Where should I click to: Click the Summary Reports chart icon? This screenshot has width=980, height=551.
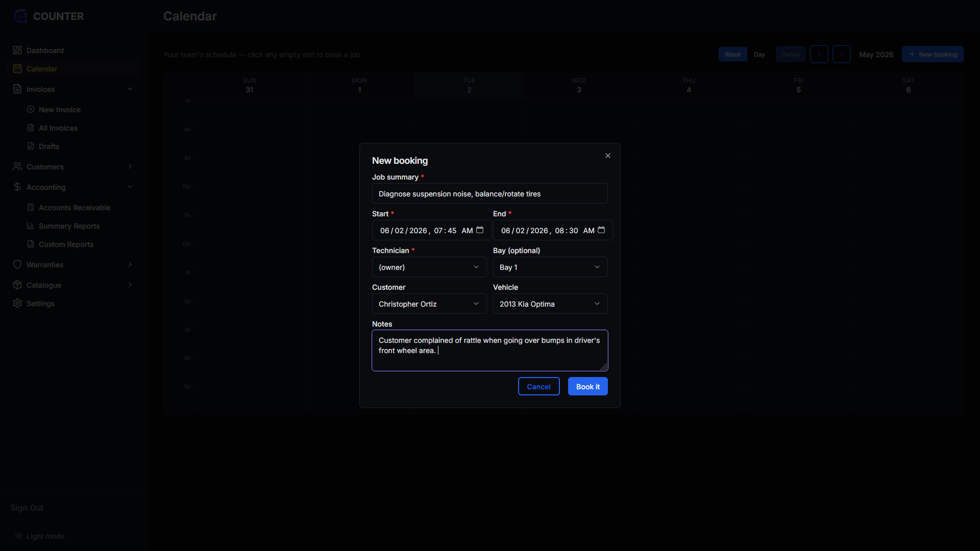[31, 226]
